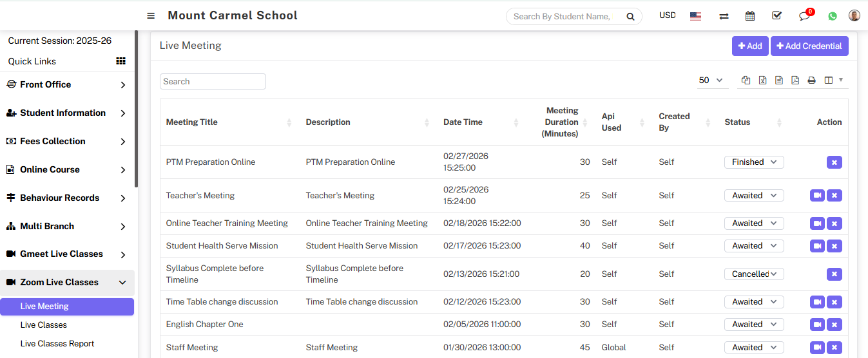868x358 pixels.
Task: Delete the PTM Preparation Online meeting
Action: [834, 162]
